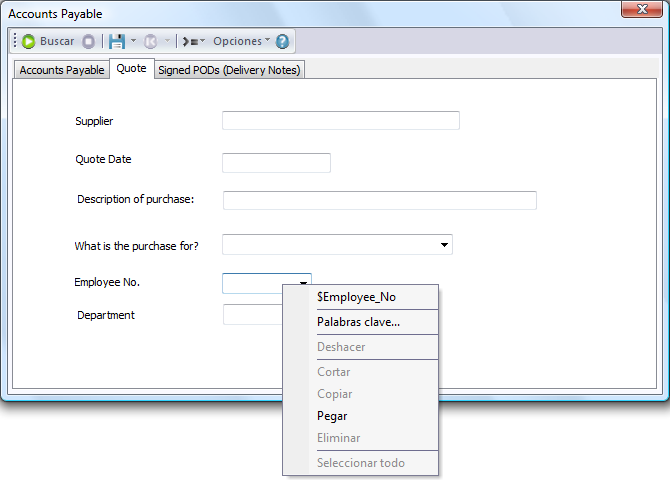Click the Description of purchase field
The image size is (670, 480).
pos(379,200)
